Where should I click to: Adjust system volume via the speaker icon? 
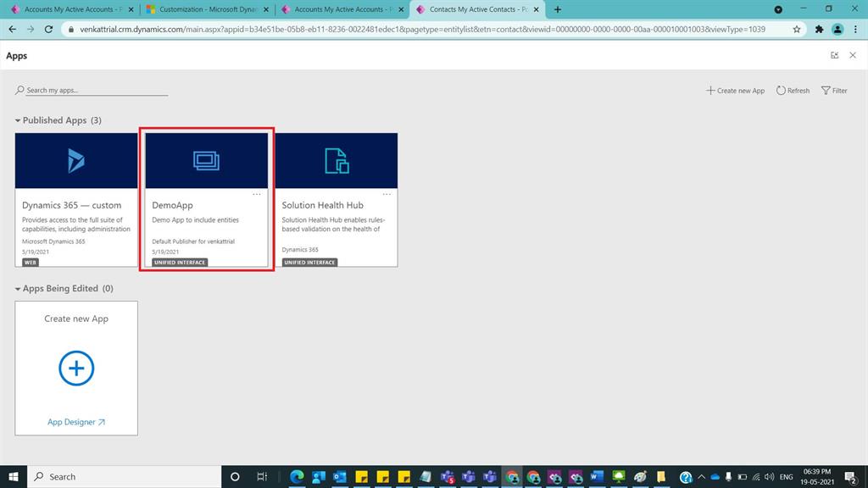(768, 476)
